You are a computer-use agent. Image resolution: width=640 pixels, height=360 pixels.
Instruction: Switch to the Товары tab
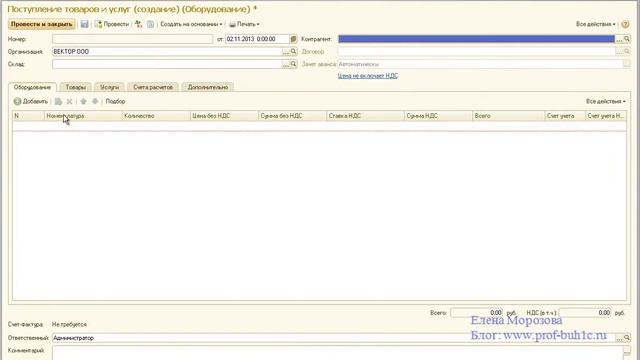click(x=76, y=87)
